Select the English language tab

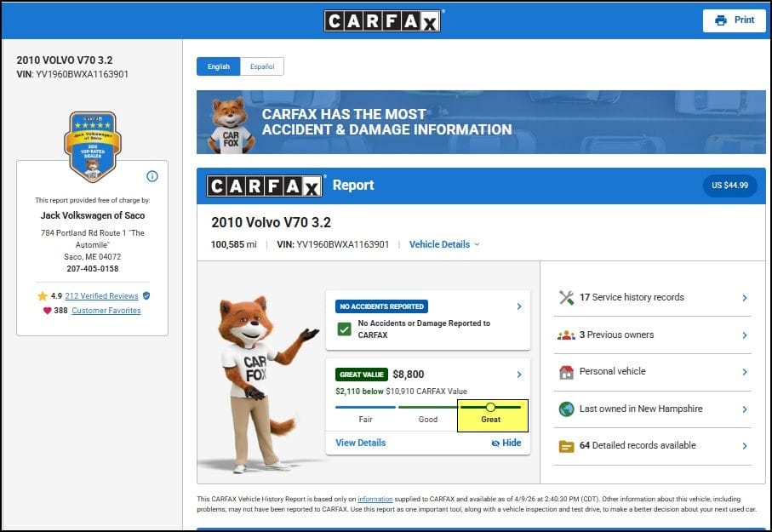[218, 66]
